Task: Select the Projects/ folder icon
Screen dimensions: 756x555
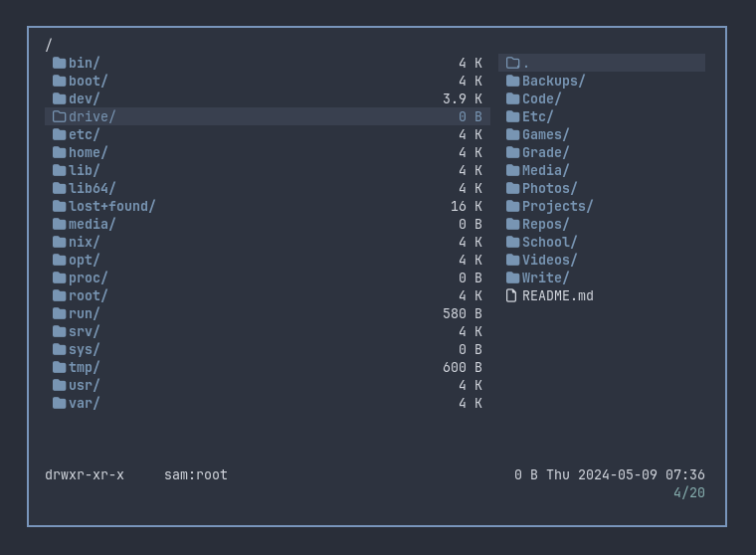Action: point(512,206)
